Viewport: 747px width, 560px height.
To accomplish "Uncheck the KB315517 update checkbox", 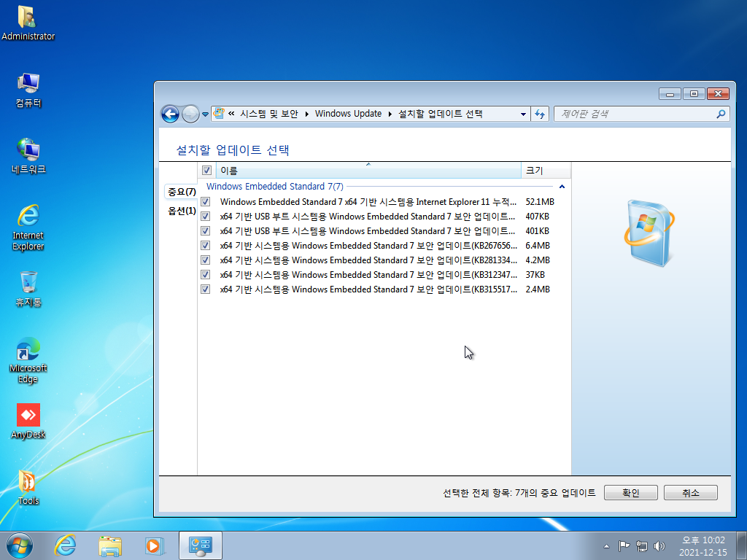I will pos(205,289).
